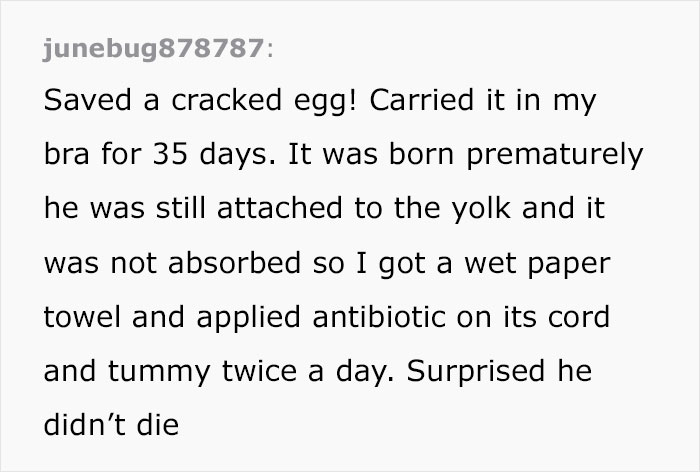Image resolution: width=700 pixels, height=472 pixels.
Task: Click the word "still" in third line
Action: [x=189, y=211]
